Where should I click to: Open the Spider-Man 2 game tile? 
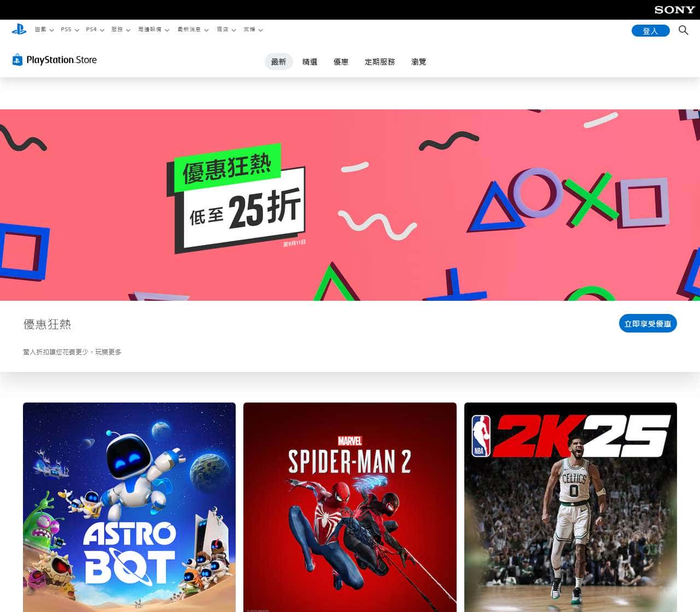coord(350,507)
